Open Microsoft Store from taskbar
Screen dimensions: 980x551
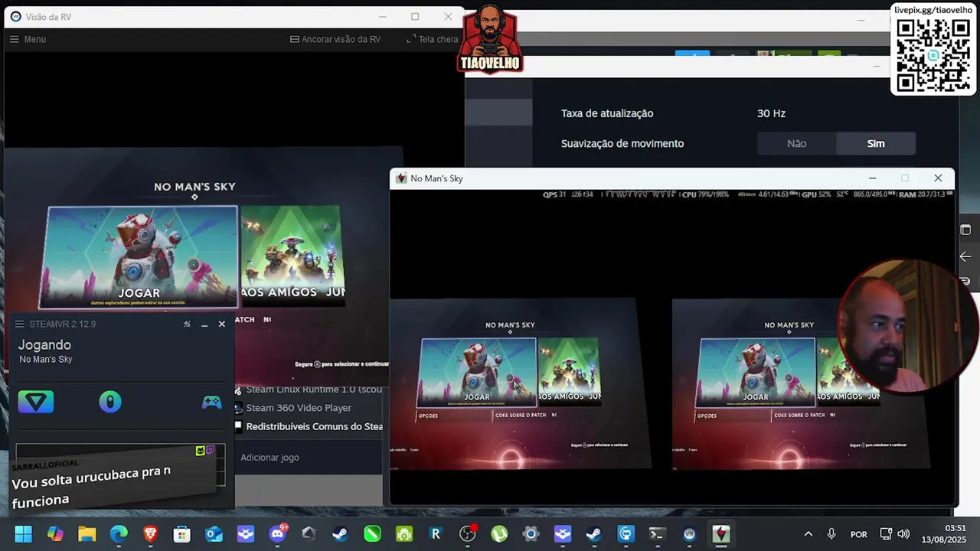click(x=181, y=534)
